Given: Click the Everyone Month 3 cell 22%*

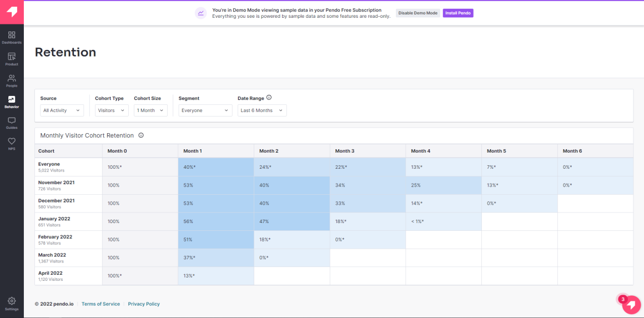Looking at the screenshot, I should click(x=368, y=167).
